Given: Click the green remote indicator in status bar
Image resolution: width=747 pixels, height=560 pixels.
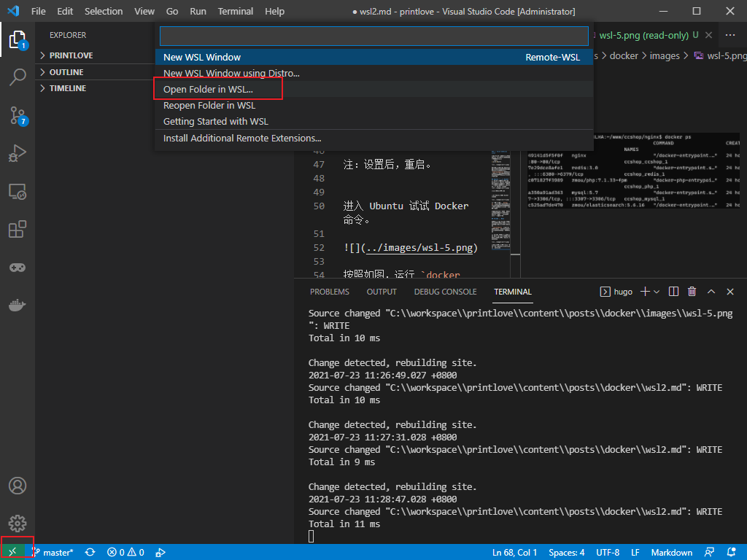Looking at the screenshot, I should (12, 552).
